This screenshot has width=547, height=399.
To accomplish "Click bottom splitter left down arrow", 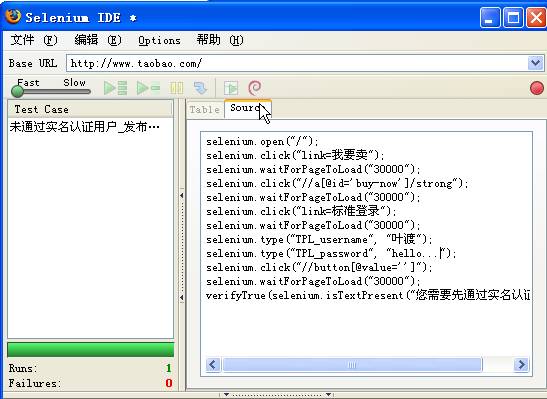I will coord(226,394).
